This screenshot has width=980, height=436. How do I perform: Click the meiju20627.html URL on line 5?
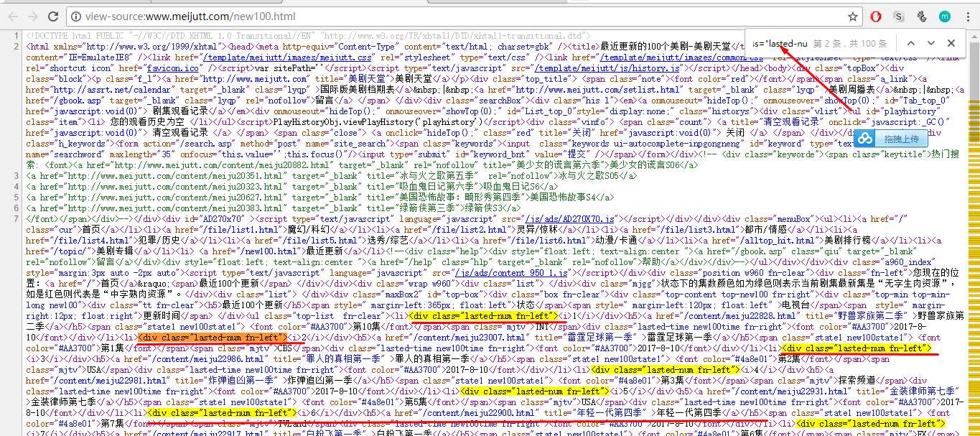(x=175, y=197)
